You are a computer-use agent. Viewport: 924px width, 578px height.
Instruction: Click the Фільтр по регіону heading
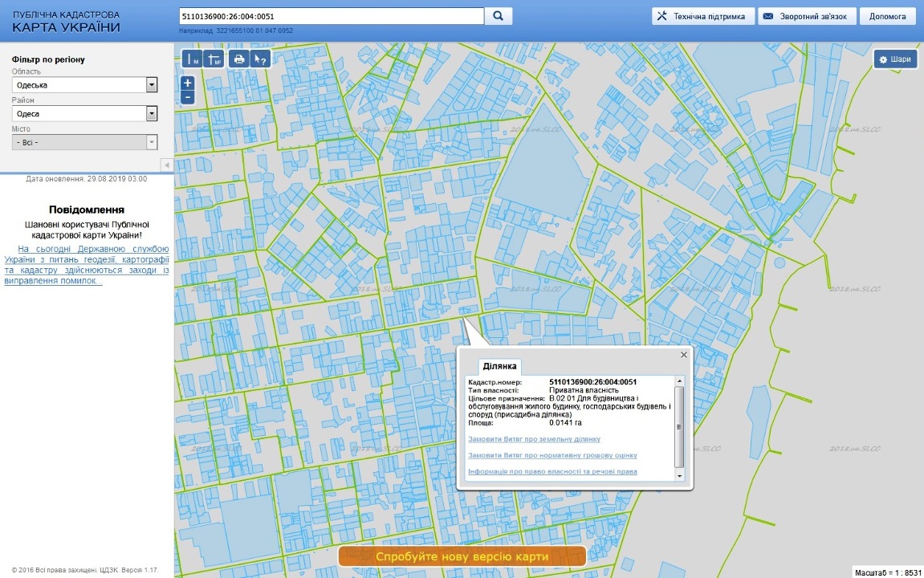pyautogui.click(x=48, y=59)
